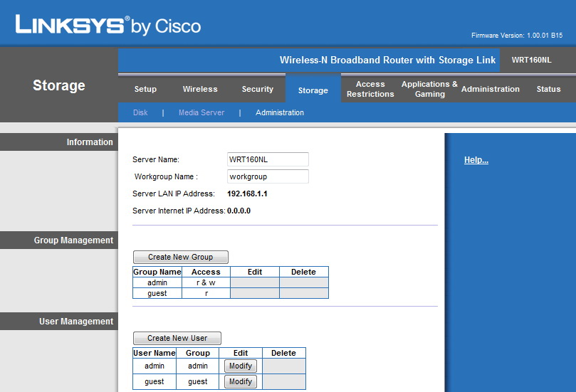Viewport: 576px width, 392px height.
Task: Switch to the Wireless tab
Action: pyautogui.click(x=200, y=89)
